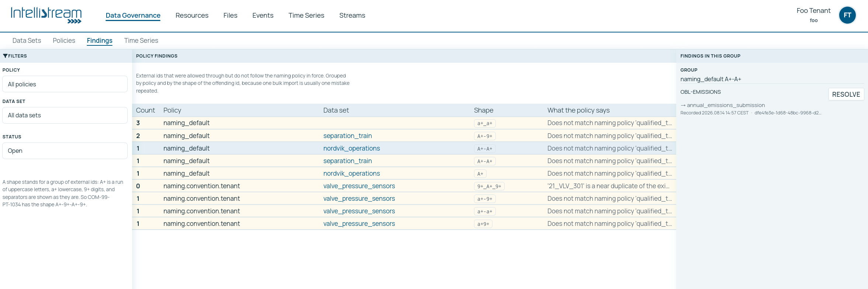Switch to the Policies tab
This screenshot has height=289, width=868.
coord(64,41)
